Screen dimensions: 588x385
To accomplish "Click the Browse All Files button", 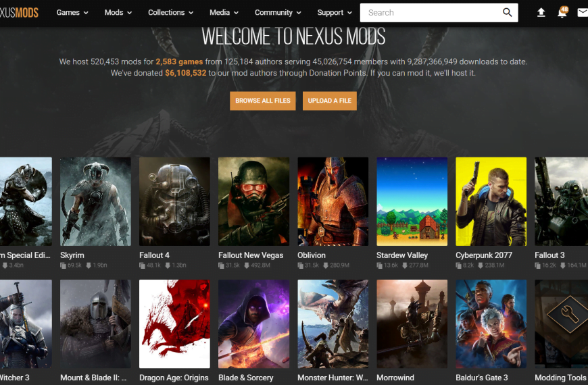I will (x=262, y=101).
